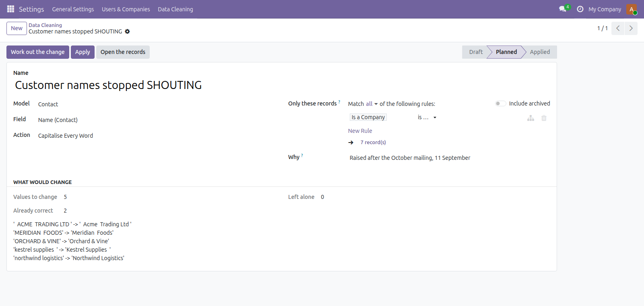This screenshot has width=644, height=306.
Task: Open the user avatar menu
Action: click(632, 9)
